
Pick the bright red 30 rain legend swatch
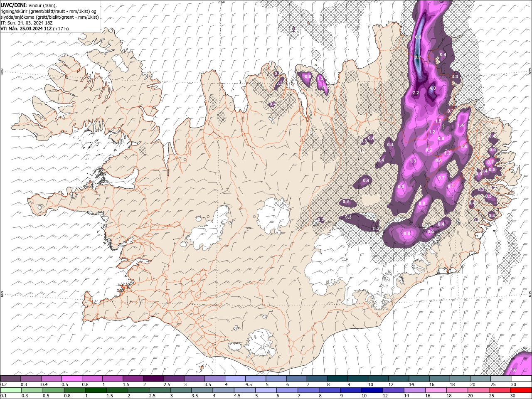pos(521,390)
